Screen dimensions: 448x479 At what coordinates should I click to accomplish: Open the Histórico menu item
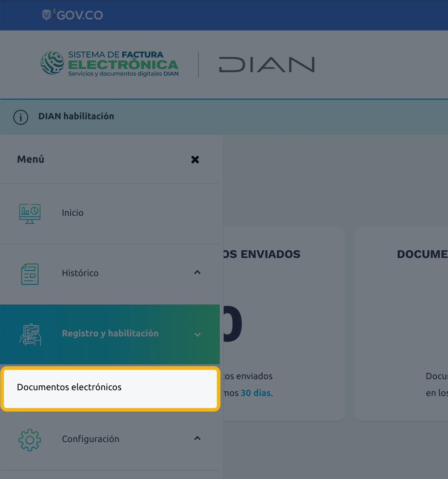(110, 274)
